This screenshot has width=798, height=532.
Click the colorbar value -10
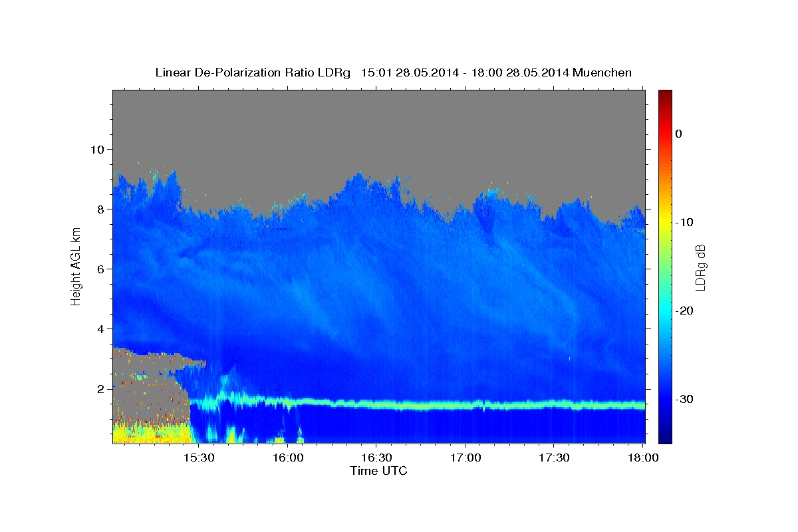click(684, 222)
